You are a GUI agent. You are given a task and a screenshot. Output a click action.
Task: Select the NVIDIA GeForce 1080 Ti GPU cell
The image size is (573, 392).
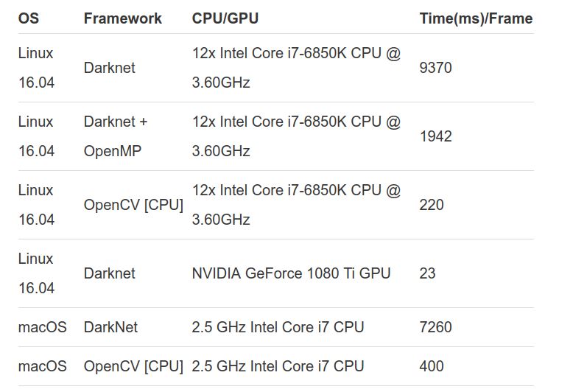coord(291,273)
